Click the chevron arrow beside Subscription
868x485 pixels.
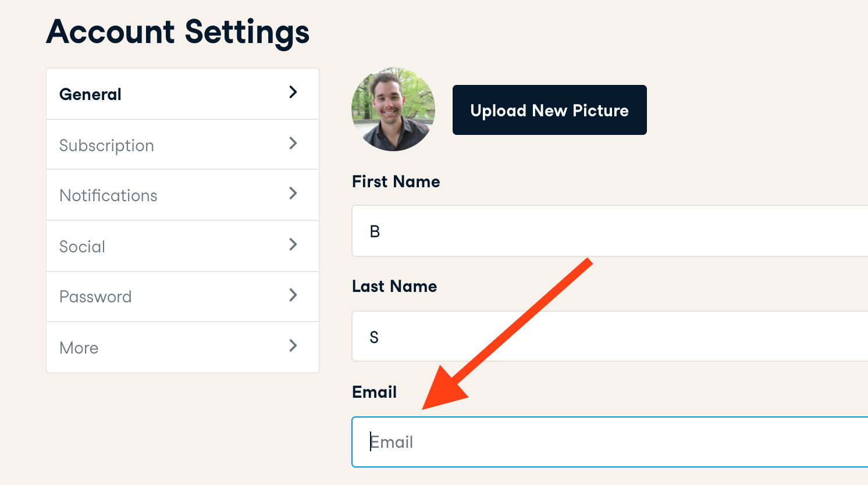[x=293, y=143]
